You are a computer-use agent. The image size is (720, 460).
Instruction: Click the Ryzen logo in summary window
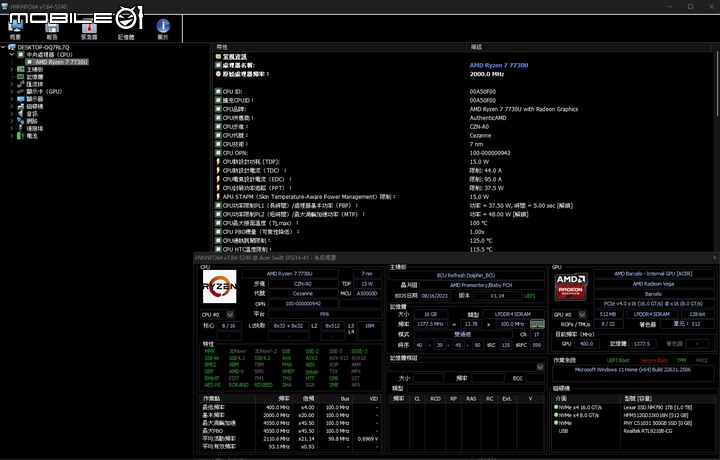[x=219, y=286]
